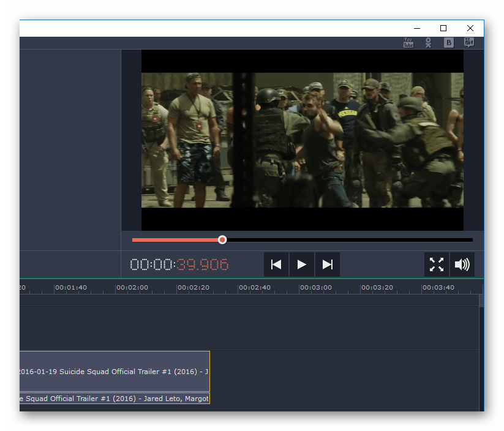Select the Suicide Squad video clip
504x431 pixels.
pyautogui.click(x=114, y=371)
